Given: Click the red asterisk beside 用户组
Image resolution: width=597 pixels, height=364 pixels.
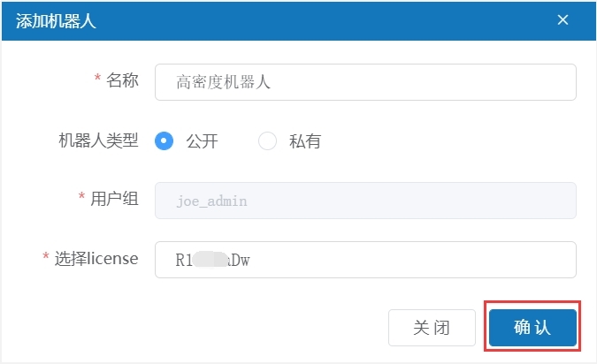Looking at the screenshot, I should [82, 199].
